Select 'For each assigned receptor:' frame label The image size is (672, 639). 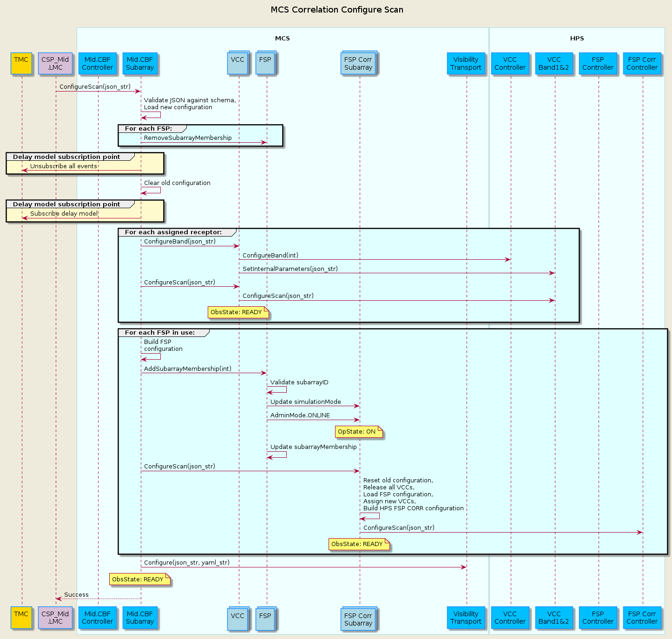click(x=173, y=232)
